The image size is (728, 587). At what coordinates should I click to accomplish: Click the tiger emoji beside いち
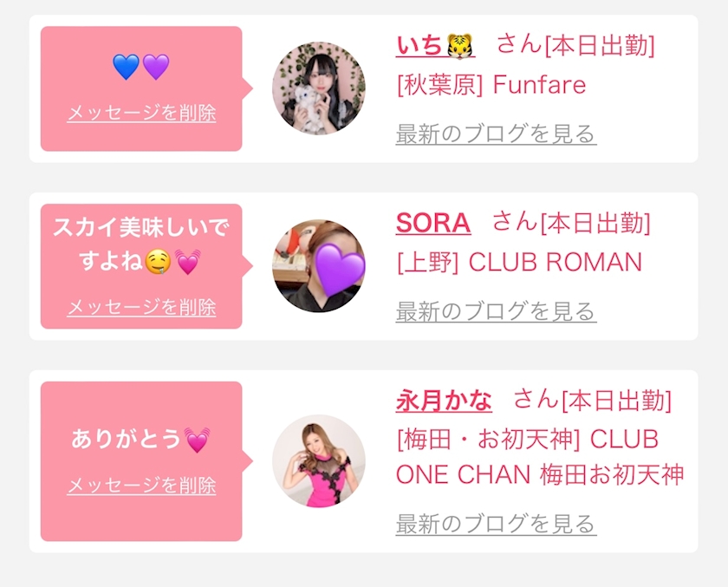click(460, 44)
